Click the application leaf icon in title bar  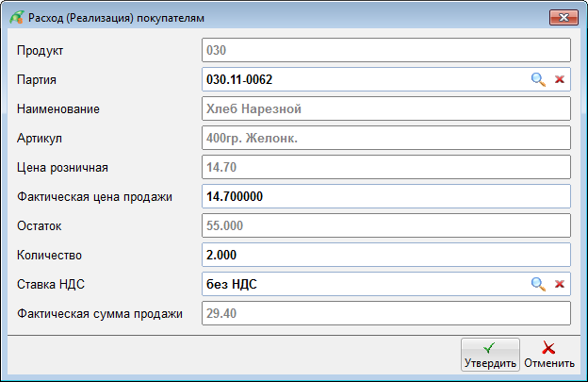click(17, 18)
